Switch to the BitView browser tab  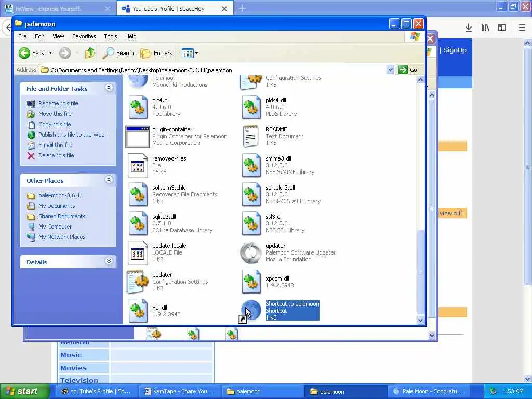point(58,8)
